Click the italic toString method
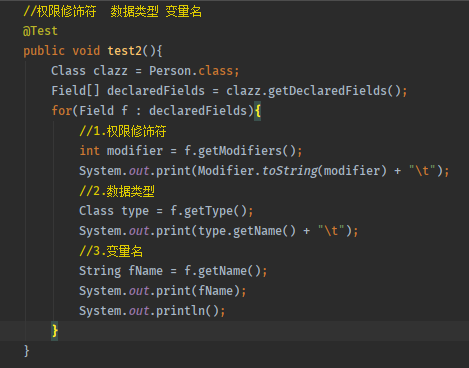 (x=290, y=171)
